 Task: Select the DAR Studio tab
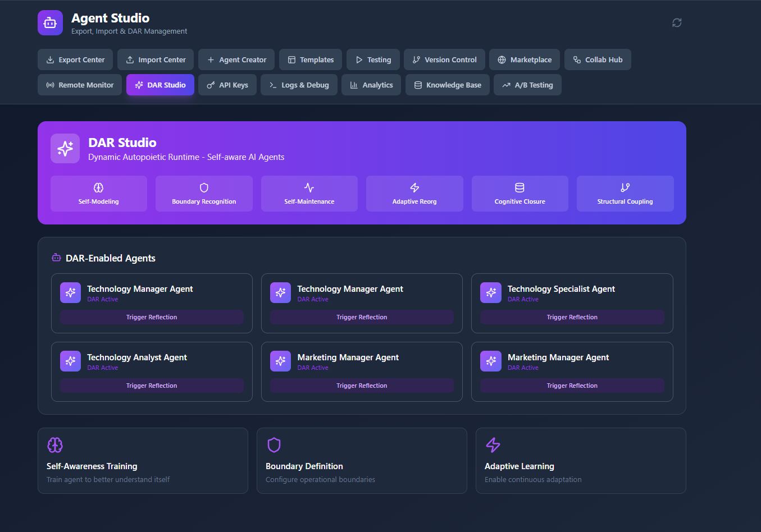click(160, 85)
